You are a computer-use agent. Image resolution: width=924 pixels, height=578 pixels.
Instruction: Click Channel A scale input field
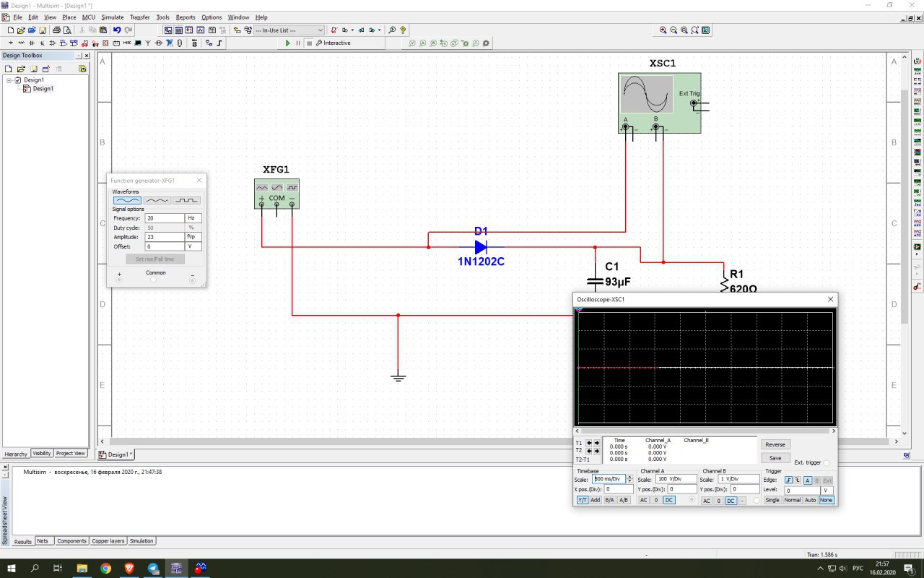point(676,479)
